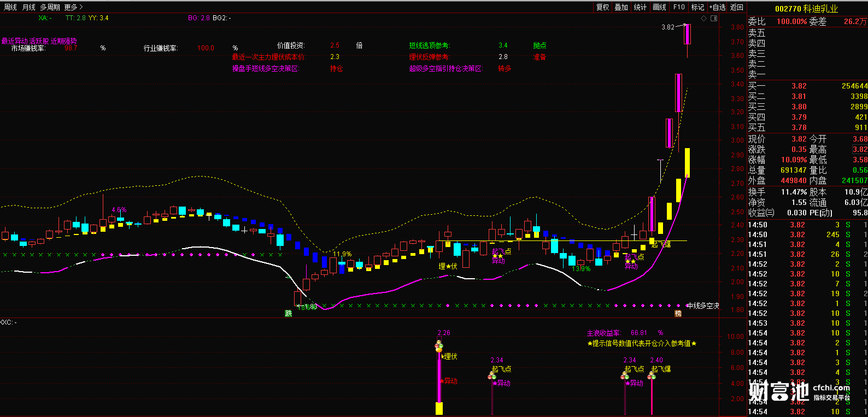
Task: Click the topmost magenta candlestick
Action: pyautogui.click(x=687, y=34)
